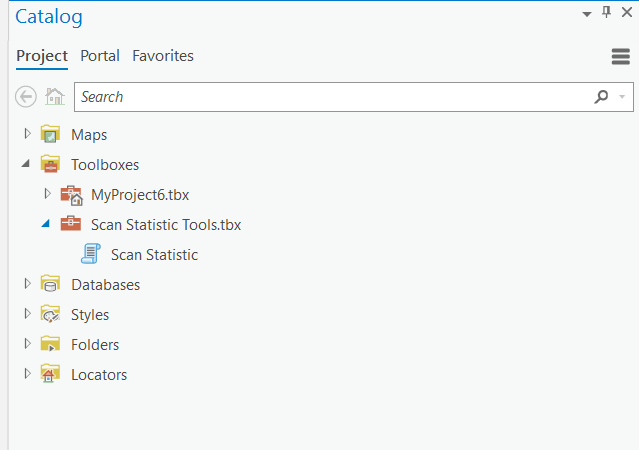Image resolution: width=639 pixels, height=450 pixels.
Task: Open the Catalog hamburger menu
Action: pos(621,57)
